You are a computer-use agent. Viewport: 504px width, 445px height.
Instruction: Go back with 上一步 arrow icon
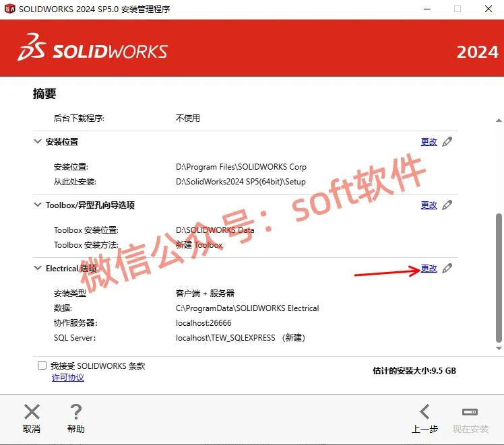[x=425, y=411]
